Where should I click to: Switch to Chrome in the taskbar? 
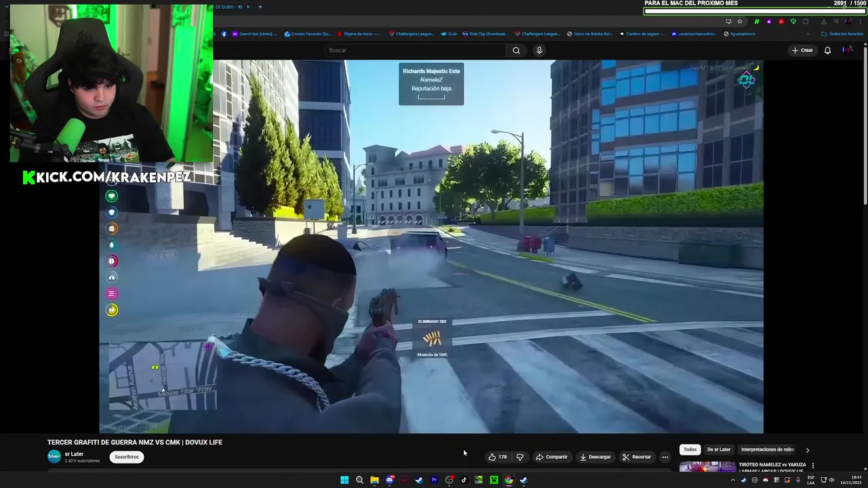[509, 480]
